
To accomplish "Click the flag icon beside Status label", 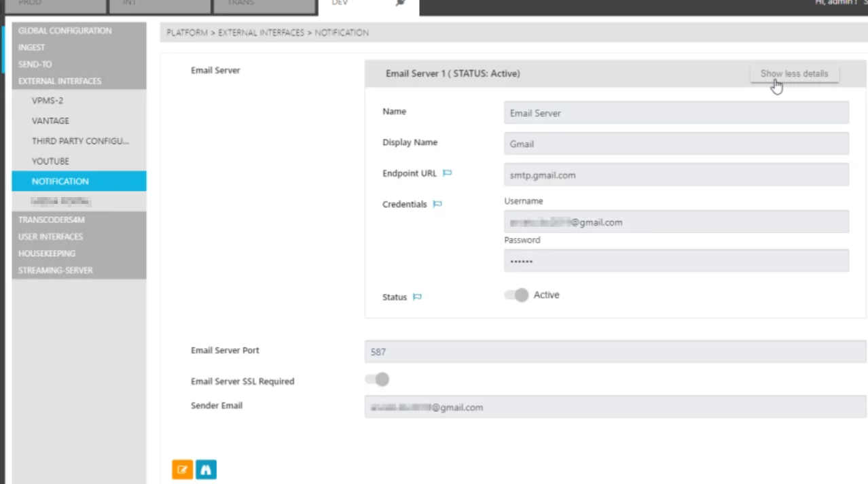I will tap(417, 297).
